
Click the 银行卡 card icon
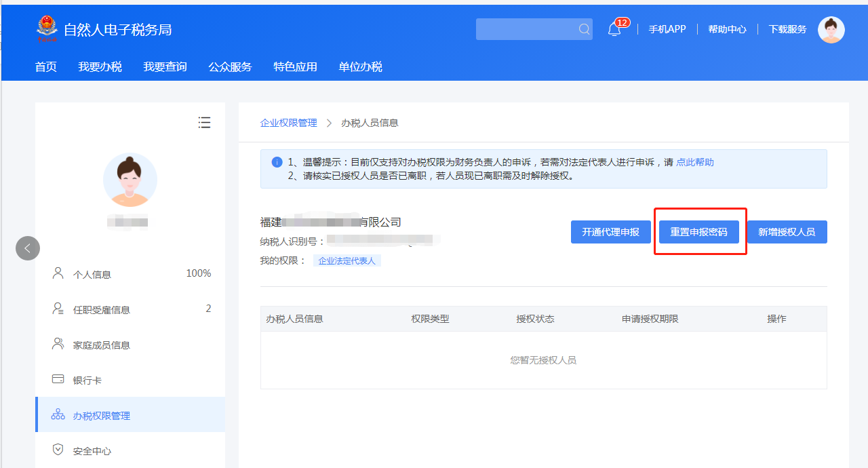[58, 379]
